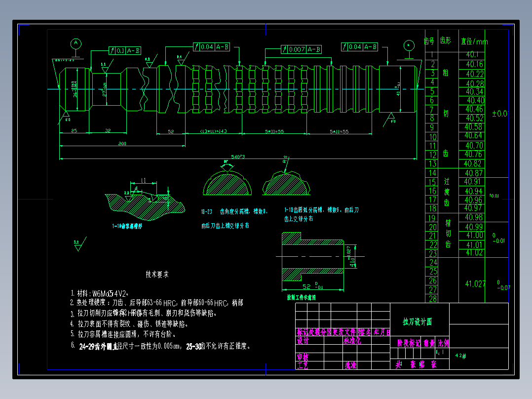Select the title block cell 设计
This screenshot has width=532, height=399.
pos(303,340)
